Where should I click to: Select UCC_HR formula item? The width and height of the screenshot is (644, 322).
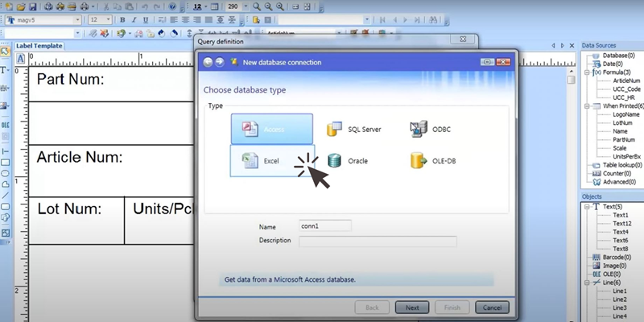click(x=623, y=97)
